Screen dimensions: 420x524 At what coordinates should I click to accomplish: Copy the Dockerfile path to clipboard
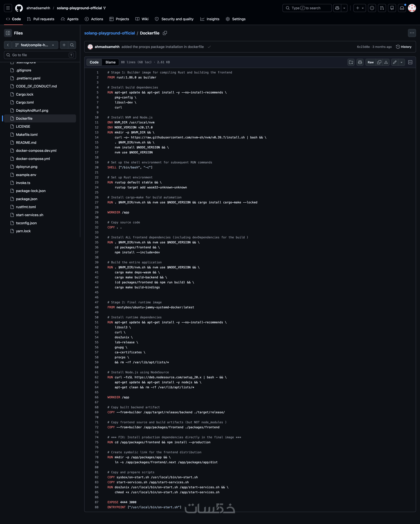point(165,33)
